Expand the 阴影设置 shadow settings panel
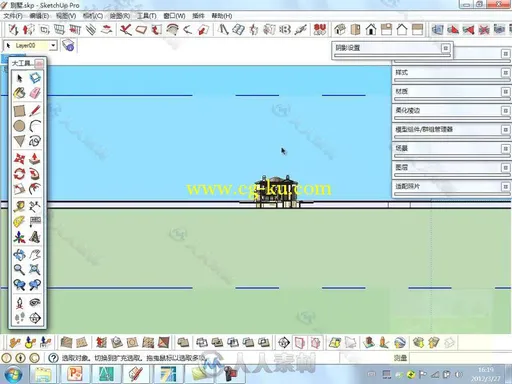 tap(446, 48)
